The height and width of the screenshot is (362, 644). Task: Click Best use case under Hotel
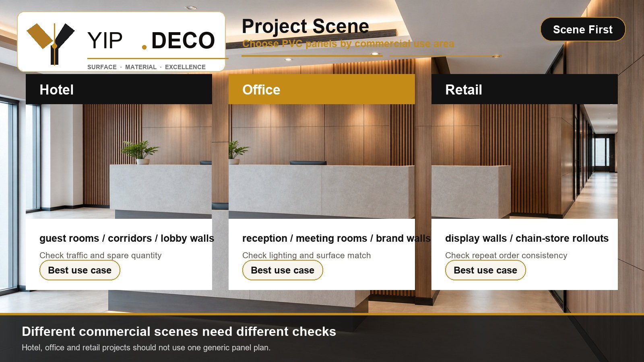click(x=80, y=270)
